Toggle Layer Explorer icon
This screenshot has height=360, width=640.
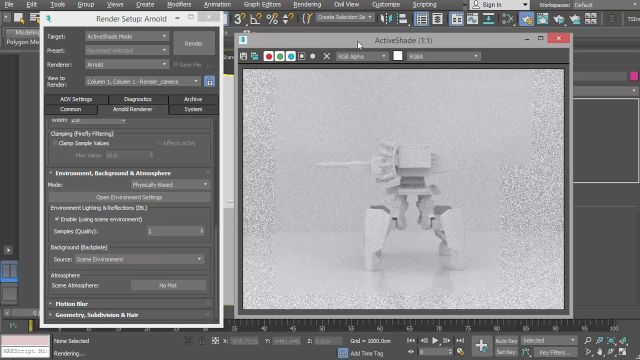coord(437,18)
